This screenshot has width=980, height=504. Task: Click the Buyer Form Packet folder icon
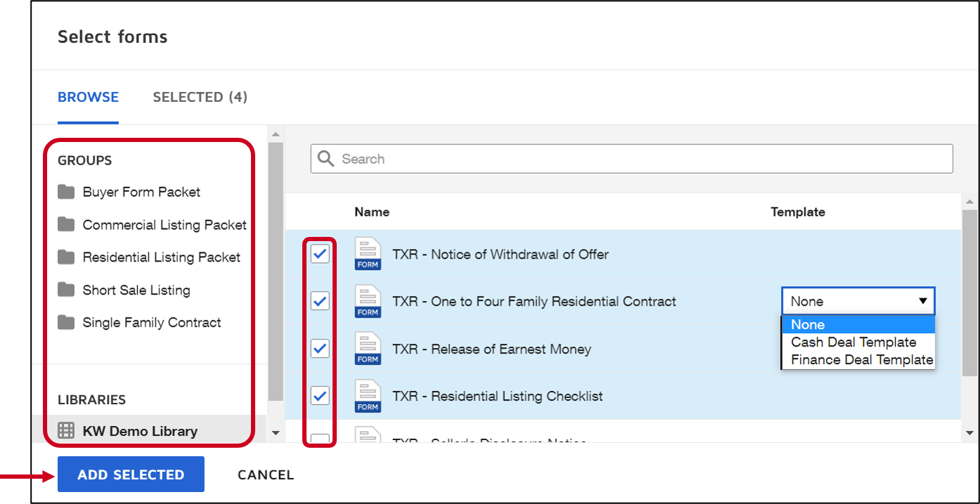tap(66, 192)
